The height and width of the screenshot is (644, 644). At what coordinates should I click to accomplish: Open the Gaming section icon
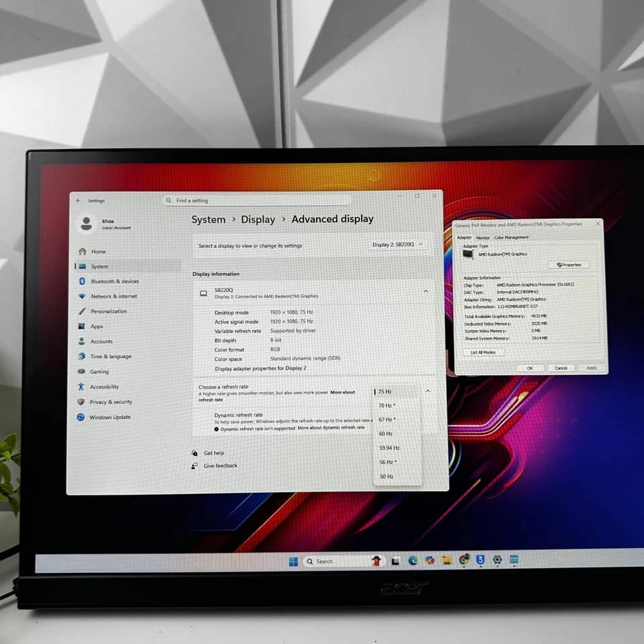click(81, 371)
